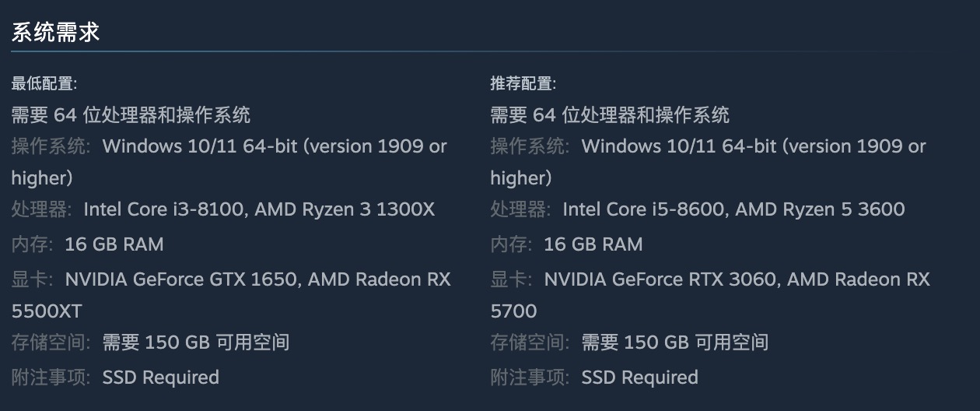980x411 pixels.
Task: Click the 5500XT graphics card text
Action: [47, 311]
